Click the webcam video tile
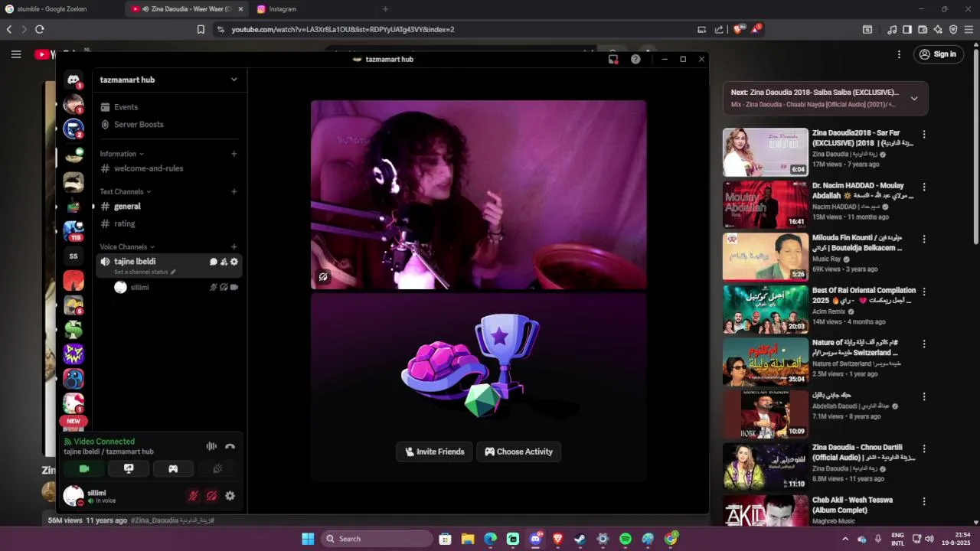 479,195
